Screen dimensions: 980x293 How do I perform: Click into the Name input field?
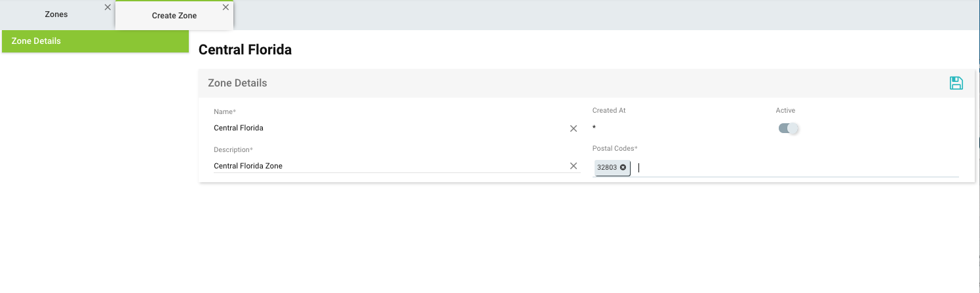tap(387, 128)
